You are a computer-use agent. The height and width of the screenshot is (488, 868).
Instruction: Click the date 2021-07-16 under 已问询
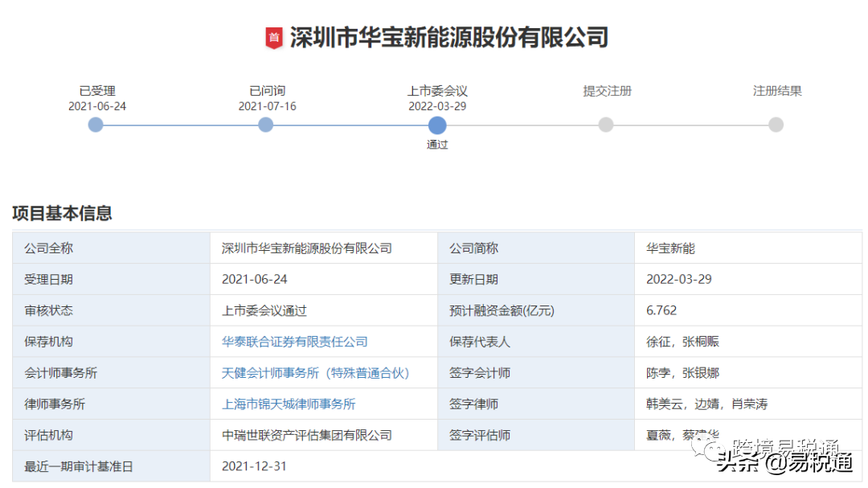267,106
